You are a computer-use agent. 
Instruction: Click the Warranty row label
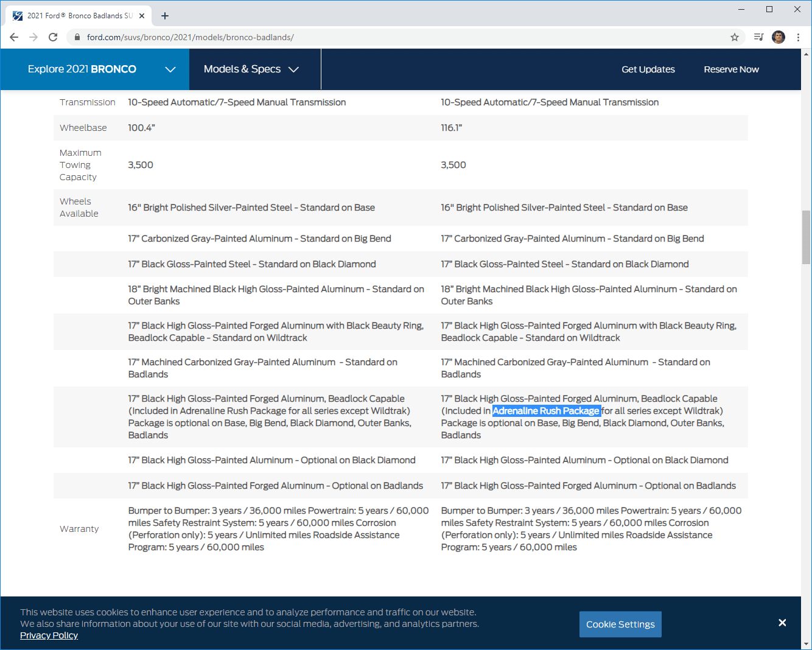click(79, 529)
